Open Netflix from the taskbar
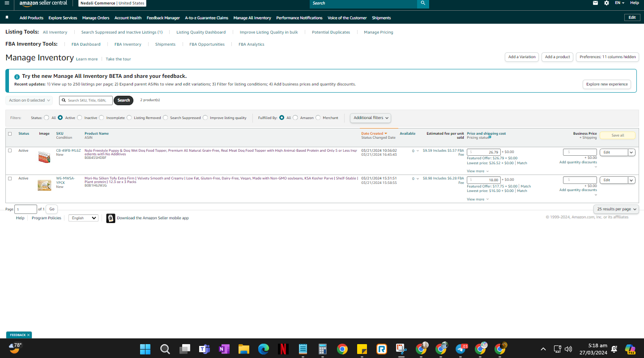The width and height of the screenshot is (644, 358). pyautogui.click(x=283, y=349)
